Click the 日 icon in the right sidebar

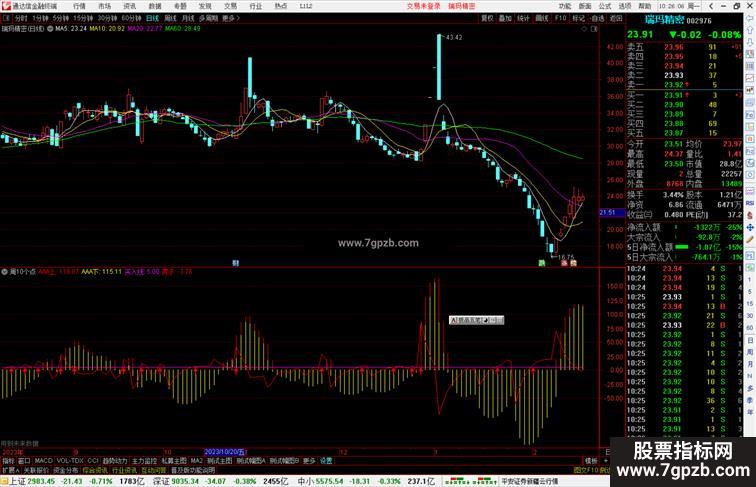(x=750, y=340)
